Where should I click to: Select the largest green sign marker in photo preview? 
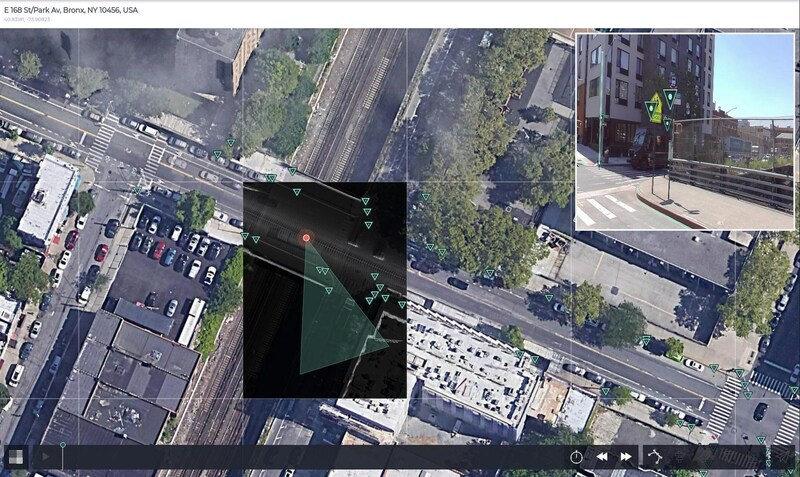(x=669, y=98)
